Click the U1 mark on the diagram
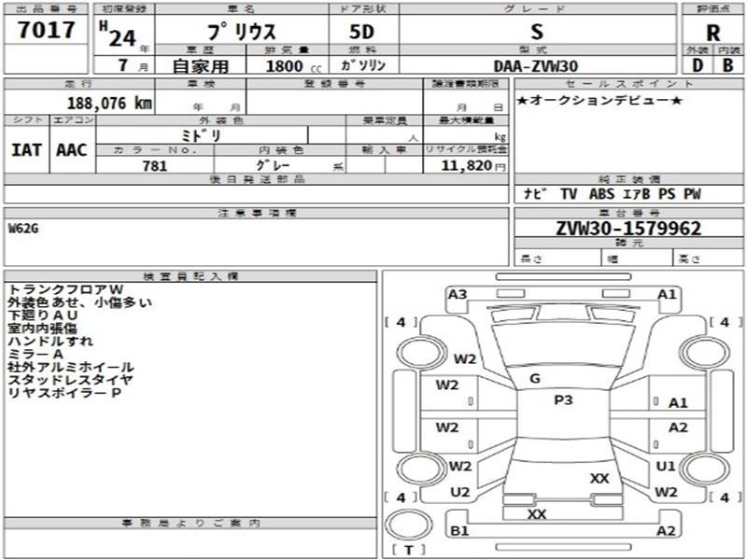 (666, 466)
